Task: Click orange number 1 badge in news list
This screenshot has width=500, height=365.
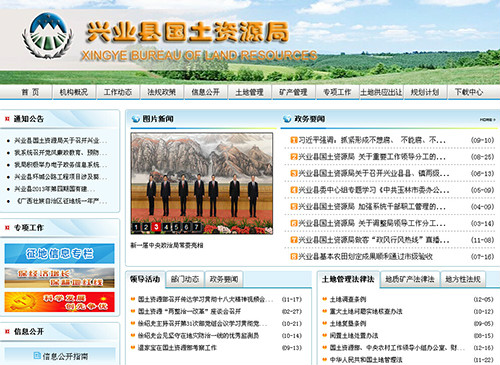Action: (294, 140)
